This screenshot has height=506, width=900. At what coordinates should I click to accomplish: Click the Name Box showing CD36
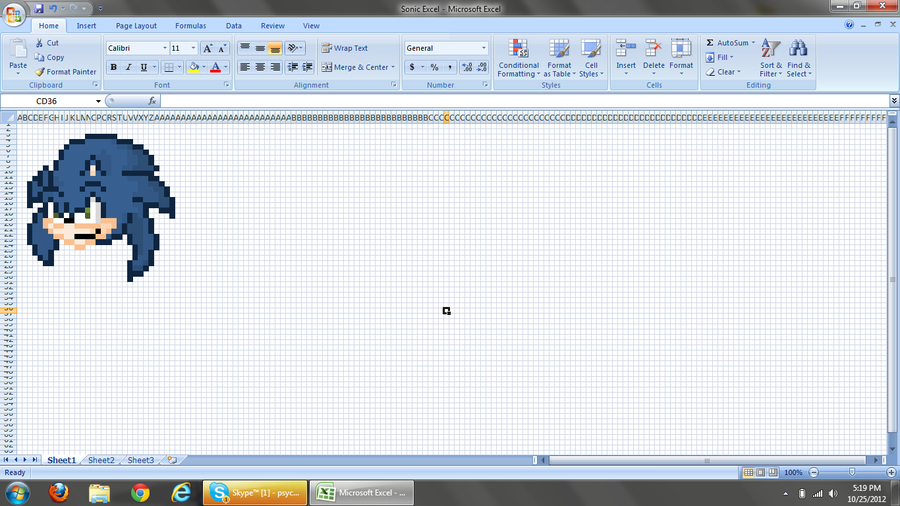click(47, 101)
